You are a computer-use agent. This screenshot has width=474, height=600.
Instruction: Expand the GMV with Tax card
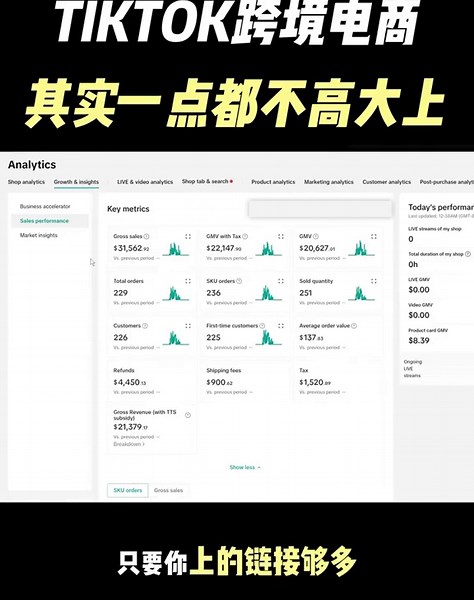(281, 236)
